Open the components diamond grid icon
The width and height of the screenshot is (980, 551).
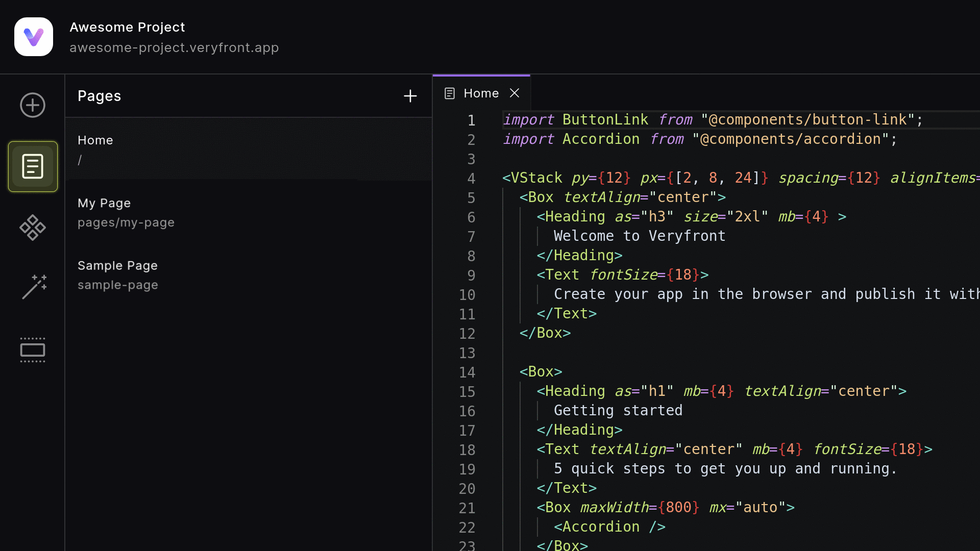[33, 228]
